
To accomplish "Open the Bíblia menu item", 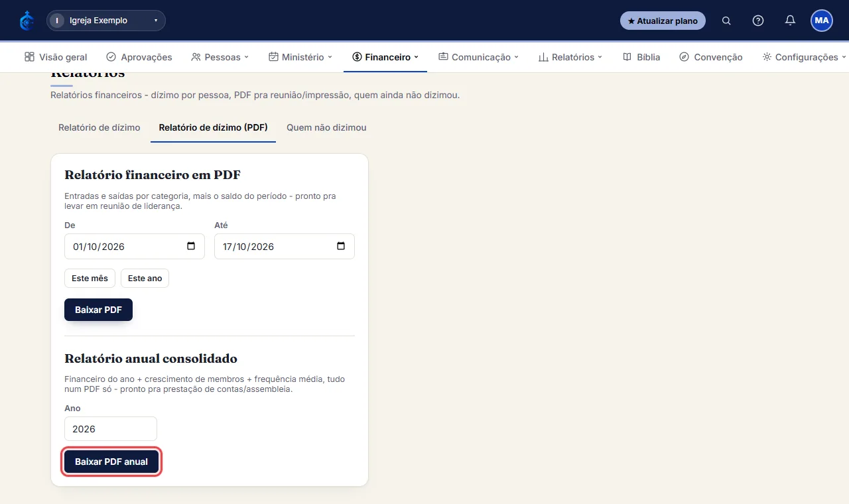I will click(x=641, y=57).
